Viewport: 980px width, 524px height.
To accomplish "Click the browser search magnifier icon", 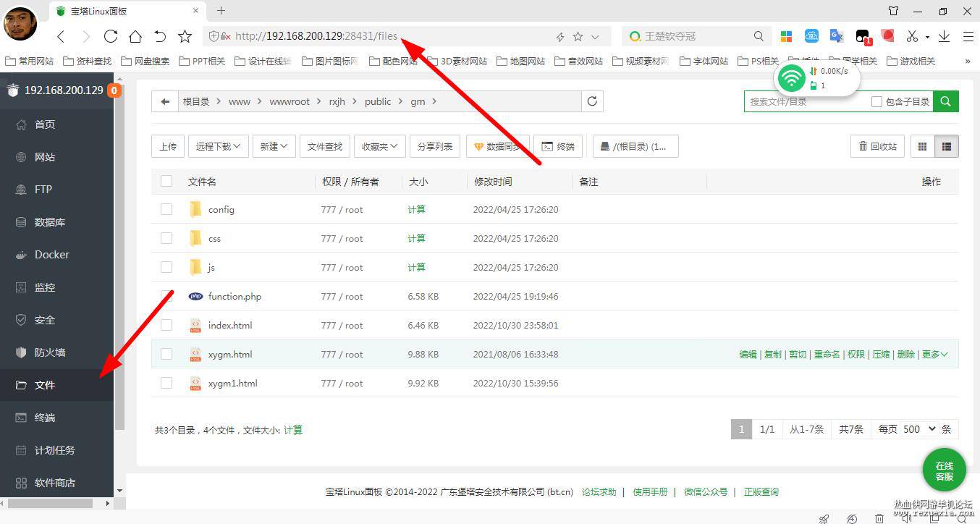I will pyautogui.click(x=759, y=36).
